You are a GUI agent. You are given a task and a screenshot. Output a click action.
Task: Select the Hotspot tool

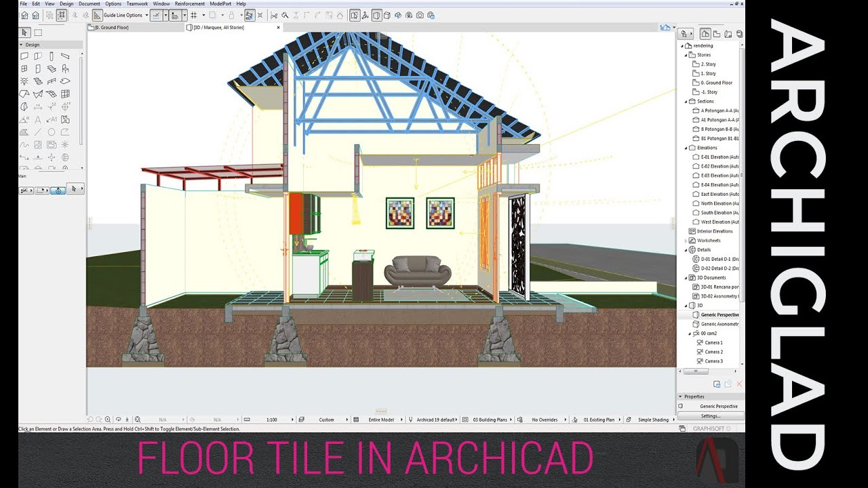pyautogui.click(x=65, y=145)
